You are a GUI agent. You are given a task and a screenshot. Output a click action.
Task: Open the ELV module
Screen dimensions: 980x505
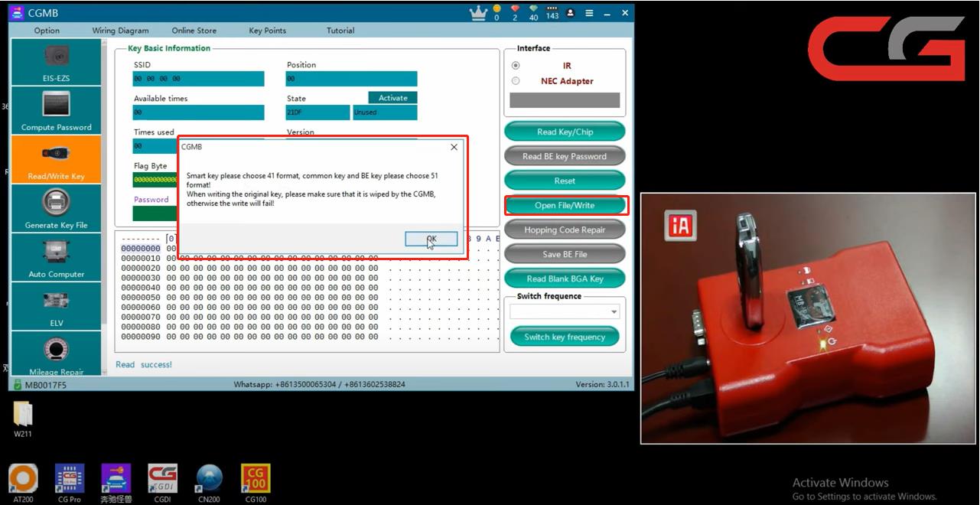[57, 307]
